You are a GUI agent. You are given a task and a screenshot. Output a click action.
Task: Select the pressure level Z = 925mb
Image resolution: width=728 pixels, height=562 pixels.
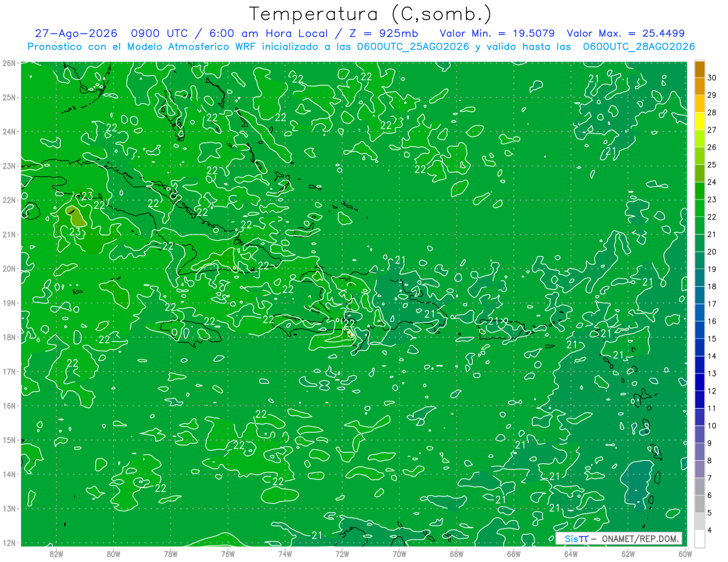point(382,33)
